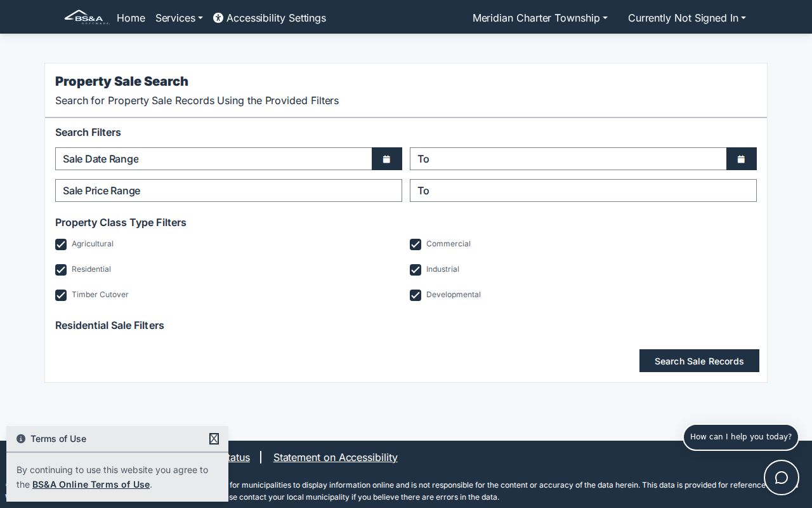Click the Search Filters heading
The image size is (812, 508).
click(x=88, y=132)
